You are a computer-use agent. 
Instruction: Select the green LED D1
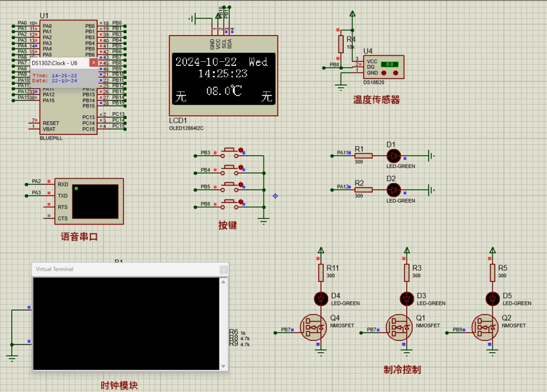[394, 156]
